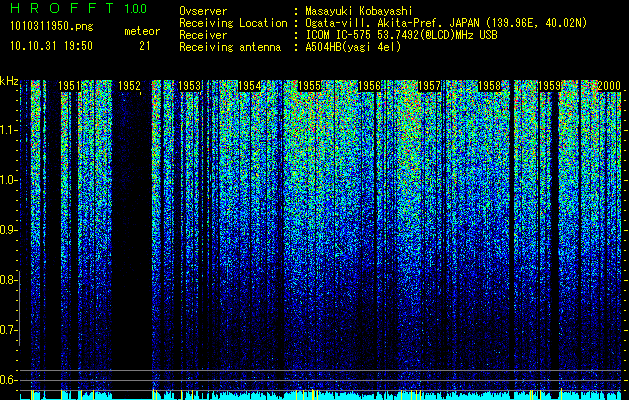Click the HROFFT 1.0.0 title text
Viewport: 629px width, 400px height.
point(78,8)
